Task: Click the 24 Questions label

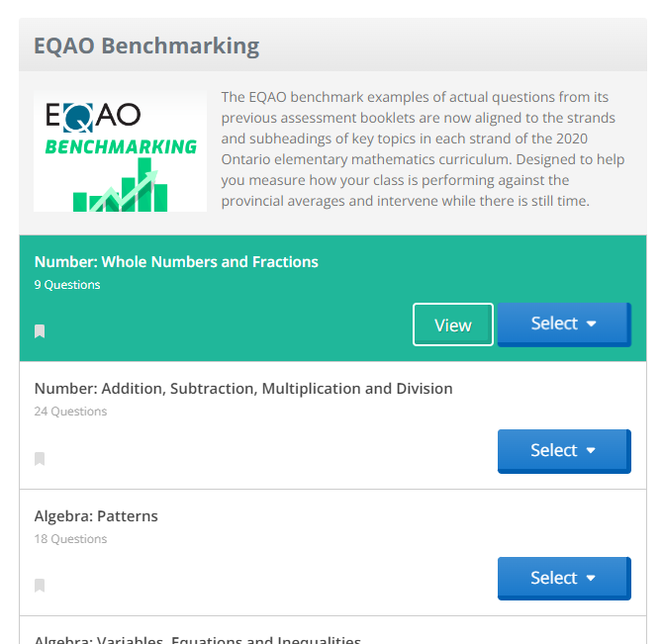Action: click(x=70, y=412)
